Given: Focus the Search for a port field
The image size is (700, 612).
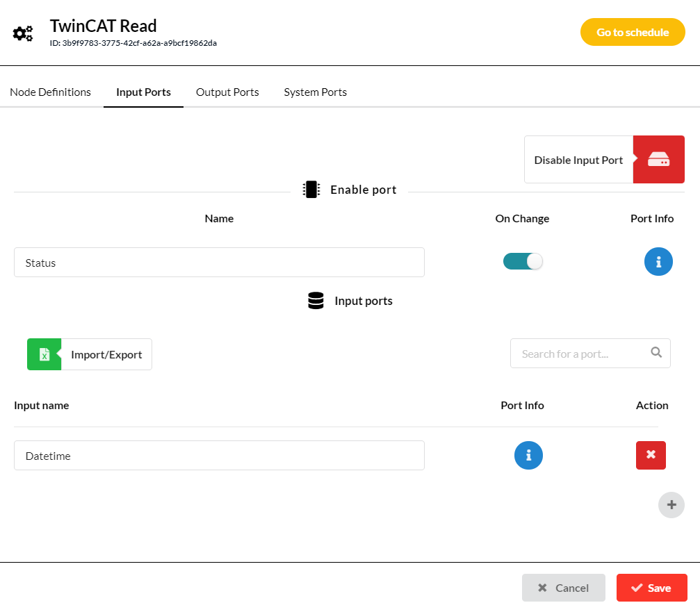Looking at the screenshot, I should click(590, 354).
